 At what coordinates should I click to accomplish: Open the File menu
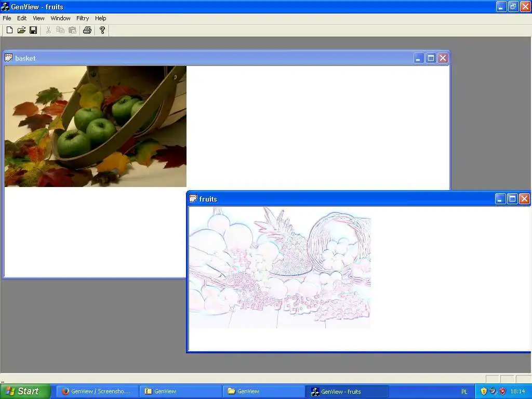7,18
